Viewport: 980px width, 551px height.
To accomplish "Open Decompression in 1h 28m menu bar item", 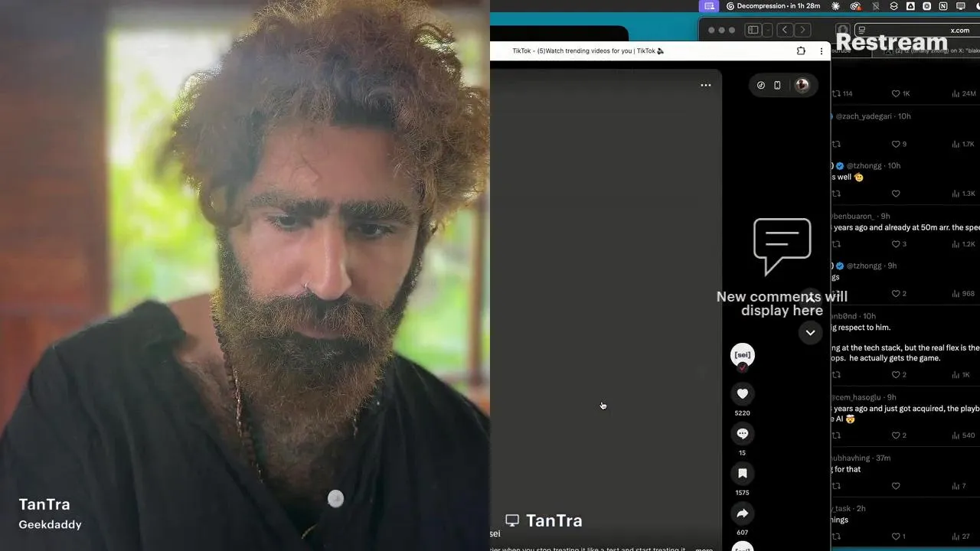I will click(773, 6).
